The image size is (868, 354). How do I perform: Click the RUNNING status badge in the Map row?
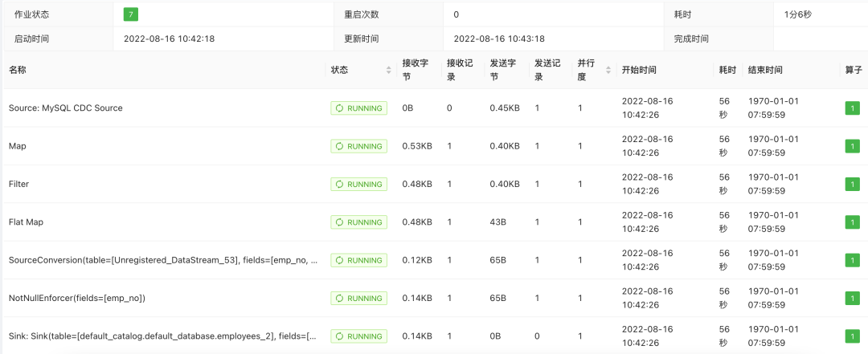pos(358,146)
